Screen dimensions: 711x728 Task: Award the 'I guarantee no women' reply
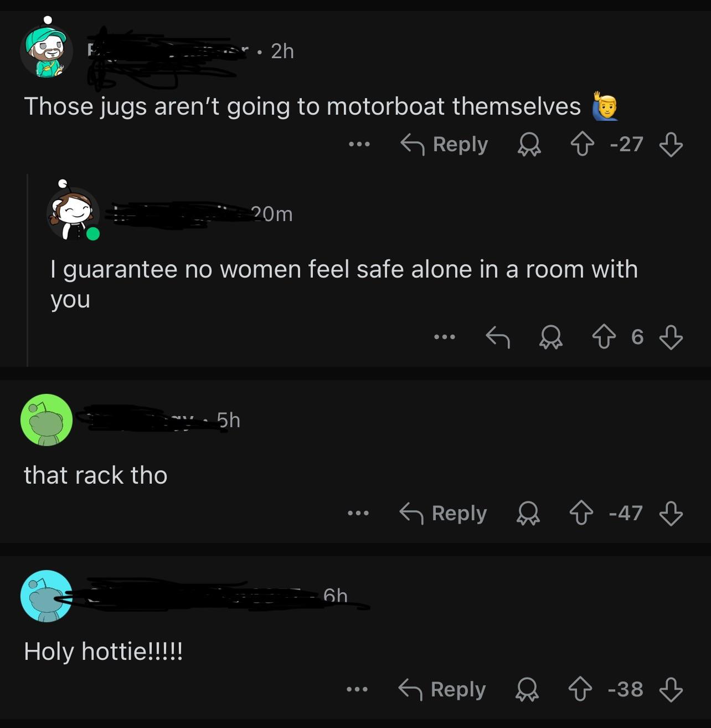[x=550, y=336]
